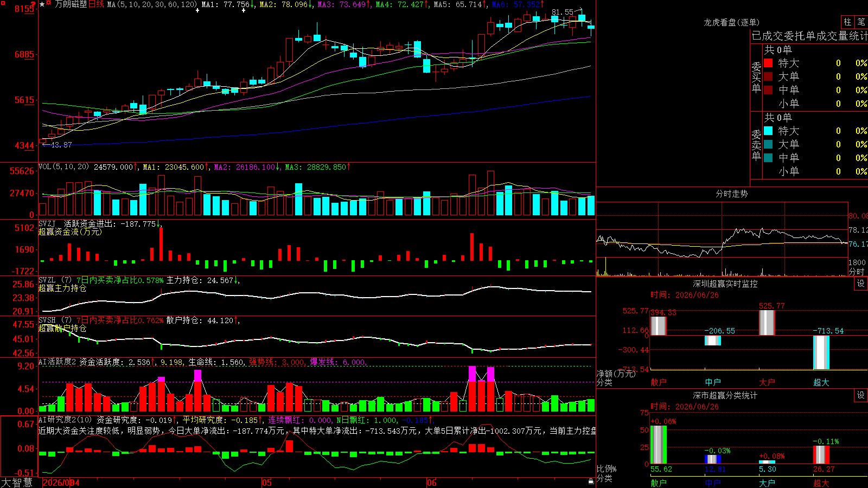The width and height of the screenshot is (868, 488).
Task: Select the 深圳超赢实时监控 panel title
Action: [x=725, y=284]
